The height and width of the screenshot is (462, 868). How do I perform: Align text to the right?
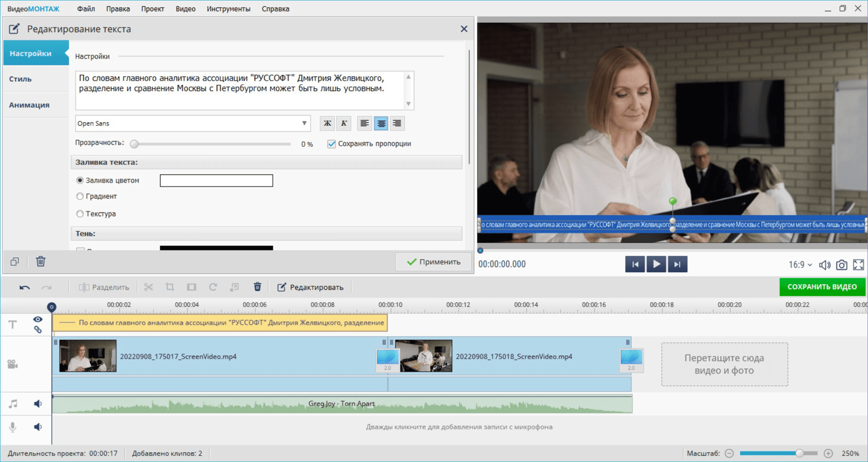pos(397,124)
